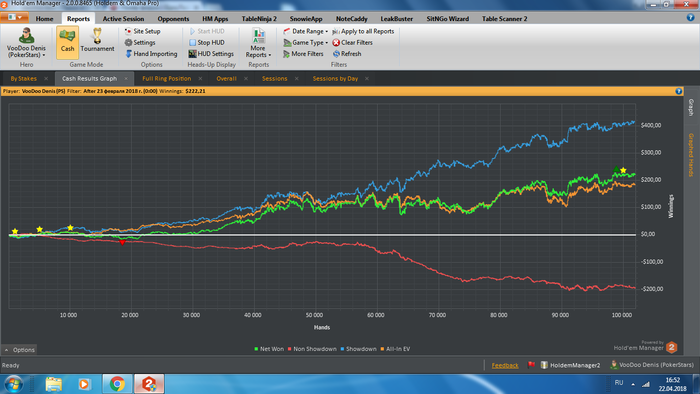Open the SnowieApp tab
The width and height of the screenshot is (700, 394).
[x=306, y=19]
